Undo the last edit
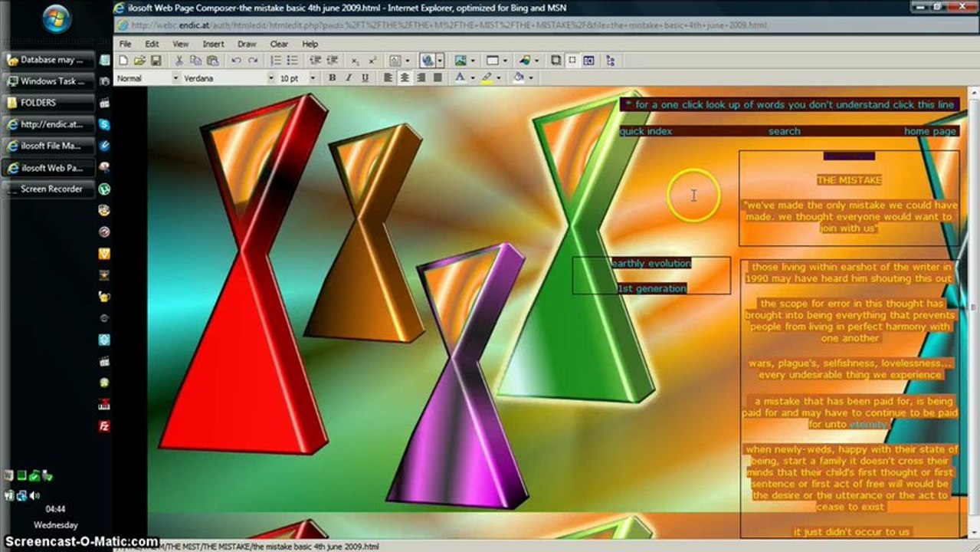The width and height of the screenshot is (980, 552). pos(236,61)
